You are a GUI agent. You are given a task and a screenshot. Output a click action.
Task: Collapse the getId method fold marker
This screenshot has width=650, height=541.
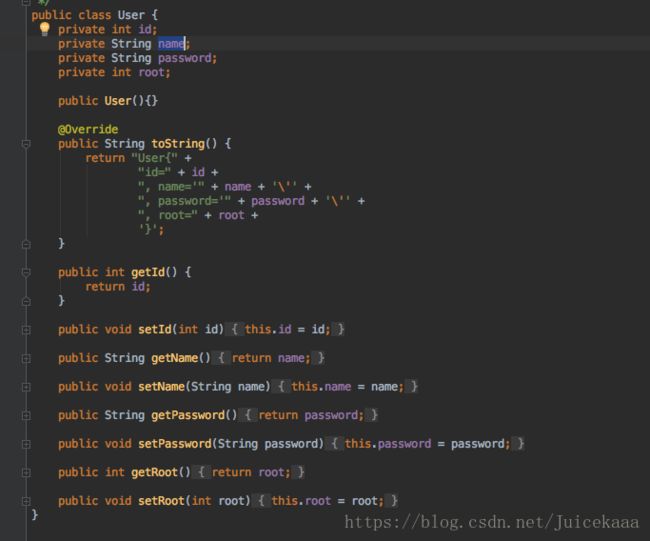[26, 272]
